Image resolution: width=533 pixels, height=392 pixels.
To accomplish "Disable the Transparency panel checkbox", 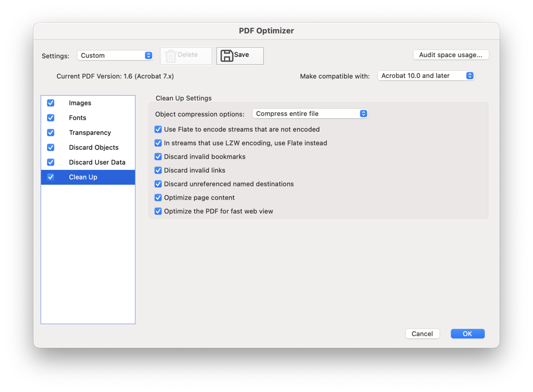I will [x=51, y=132].
